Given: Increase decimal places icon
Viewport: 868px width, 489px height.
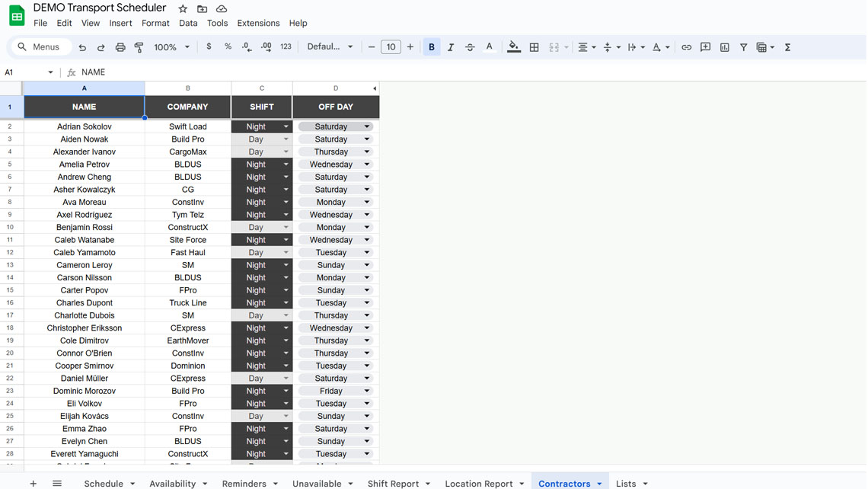Looking at the screenshot, I should tap(266, 47).
